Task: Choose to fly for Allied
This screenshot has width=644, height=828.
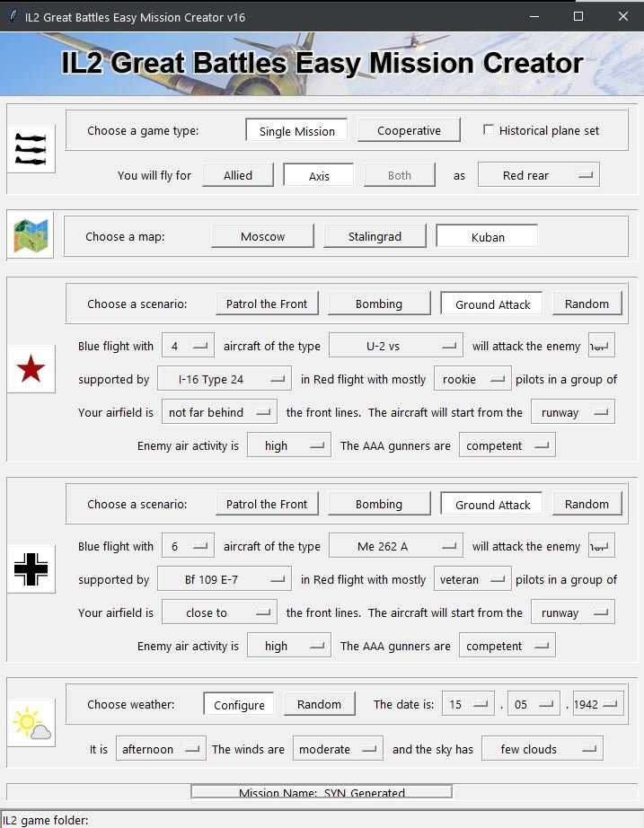Action: tap(238, 175)
